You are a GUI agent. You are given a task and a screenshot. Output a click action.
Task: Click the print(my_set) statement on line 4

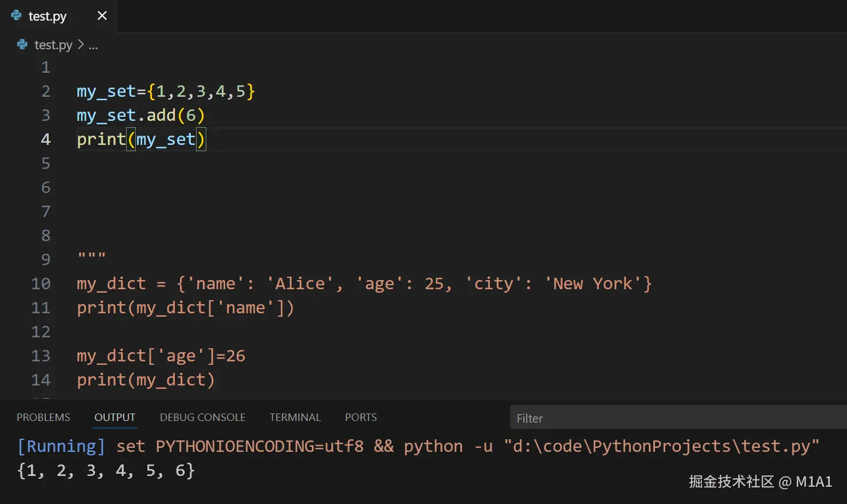(140, 140)
